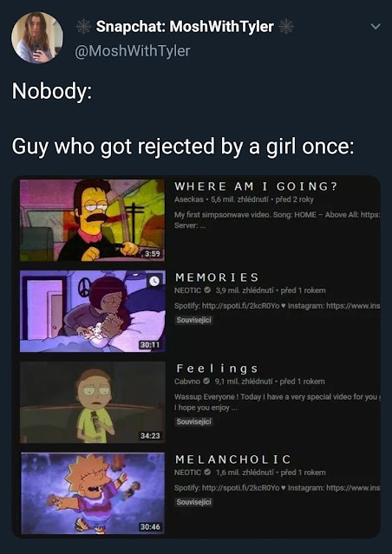
Task: Click the 'WHERE AM I GOING?' video title
Action: (256, 186)
